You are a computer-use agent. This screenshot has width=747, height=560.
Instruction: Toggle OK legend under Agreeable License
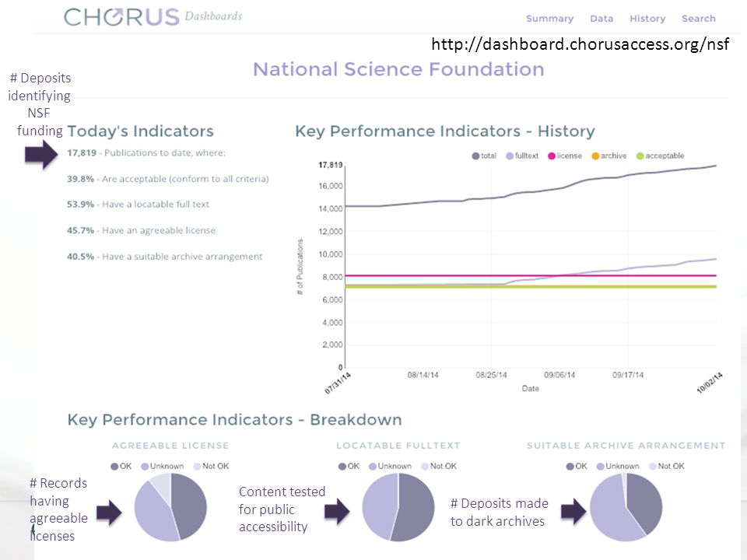121,466
